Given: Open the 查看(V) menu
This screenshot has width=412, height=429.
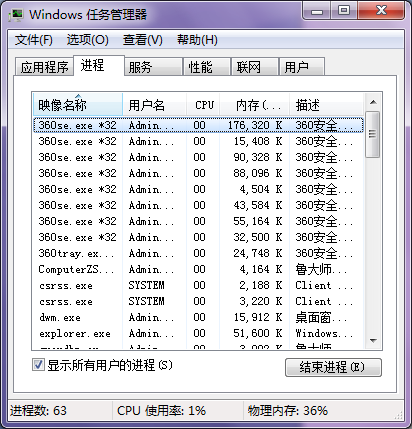Looking at the screenshot, I should pyautogui.click(x=143, y=40).
